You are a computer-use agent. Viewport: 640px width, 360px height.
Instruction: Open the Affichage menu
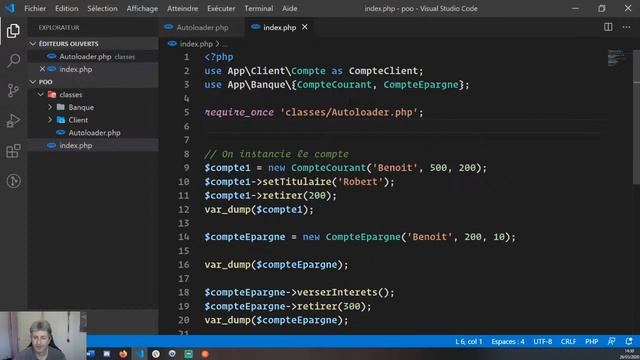click(142, 8)
